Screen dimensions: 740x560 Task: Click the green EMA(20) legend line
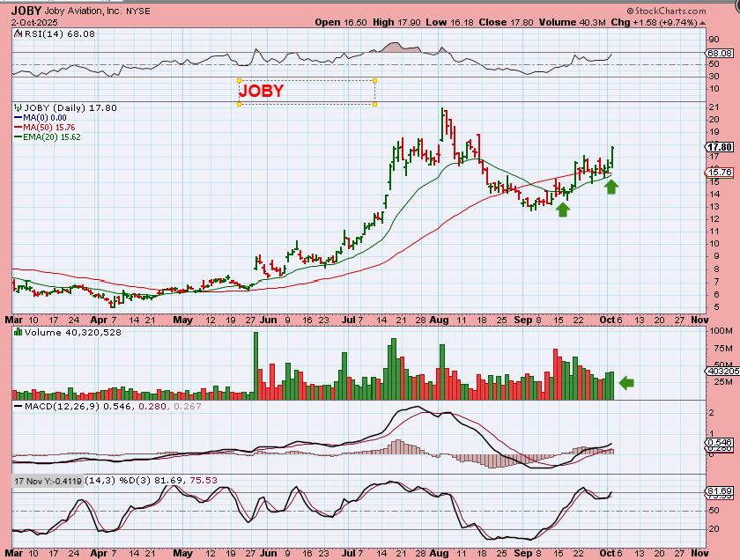(18, 137)
